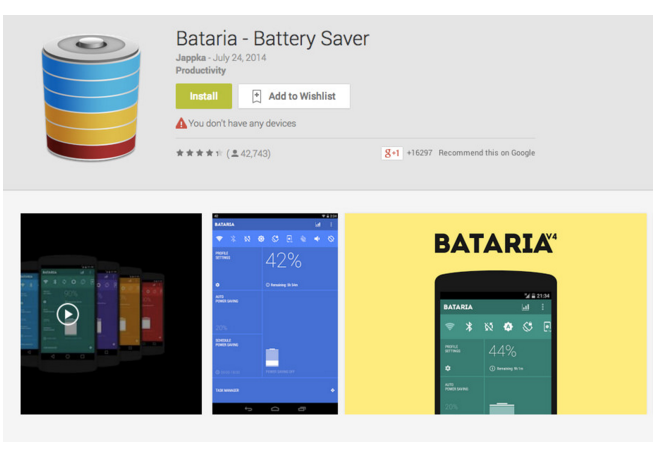Image resolution: width=669 pixels, height=451 pixels.
Task: Play the app preview video
Action: [x=68, y=314]
